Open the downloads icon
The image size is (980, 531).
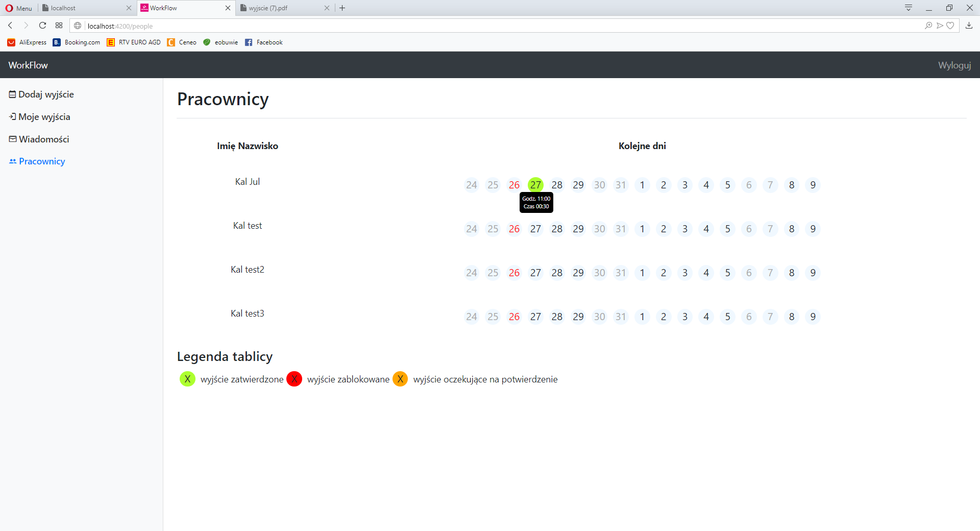tap(969, 26)
